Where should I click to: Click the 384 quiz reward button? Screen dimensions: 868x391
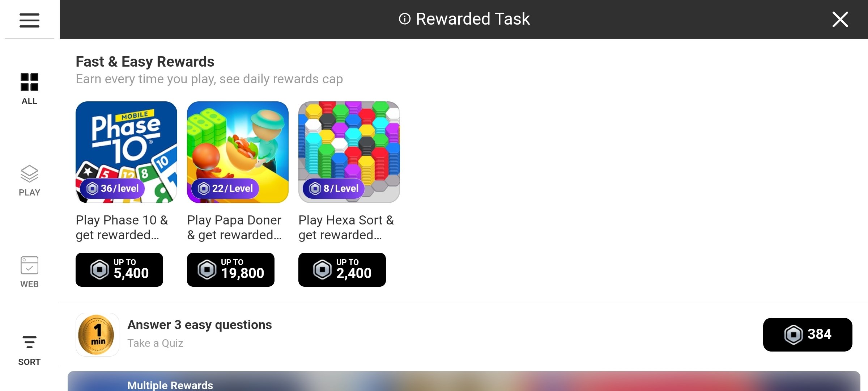808,335
